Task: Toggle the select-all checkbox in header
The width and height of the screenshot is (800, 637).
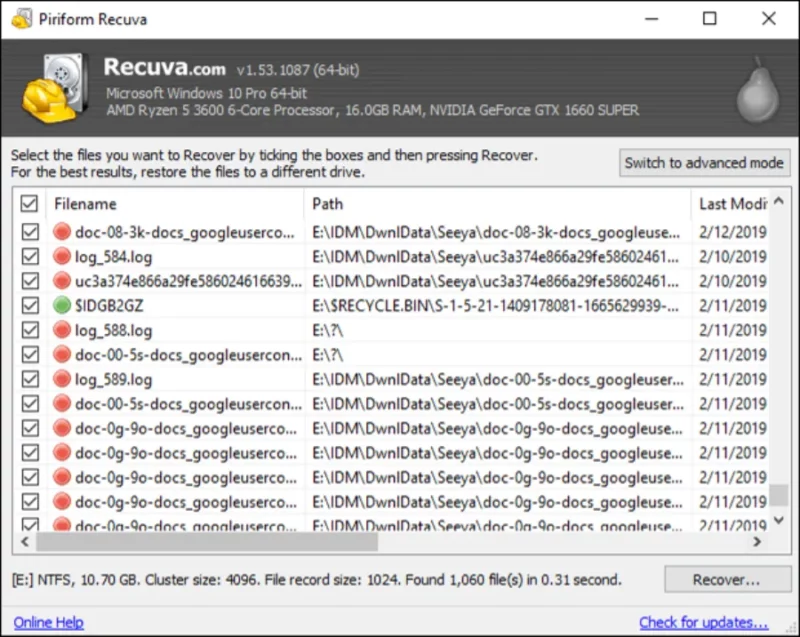Action: [30, 203]
